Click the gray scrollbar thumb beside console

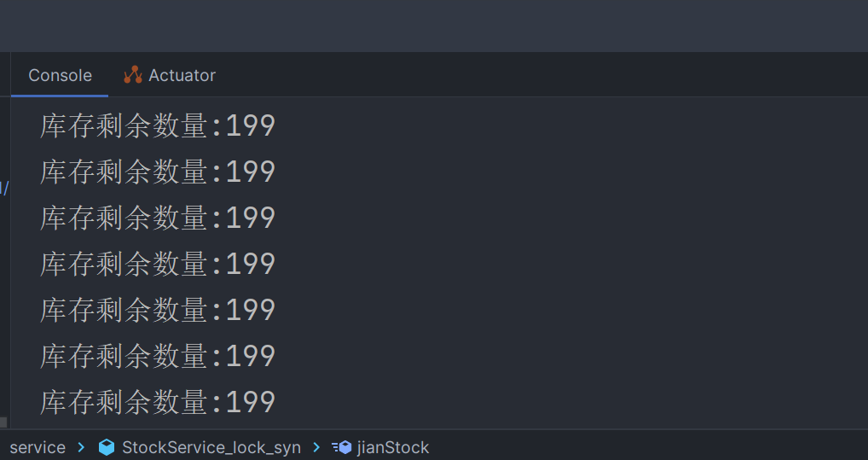(3, 422)
